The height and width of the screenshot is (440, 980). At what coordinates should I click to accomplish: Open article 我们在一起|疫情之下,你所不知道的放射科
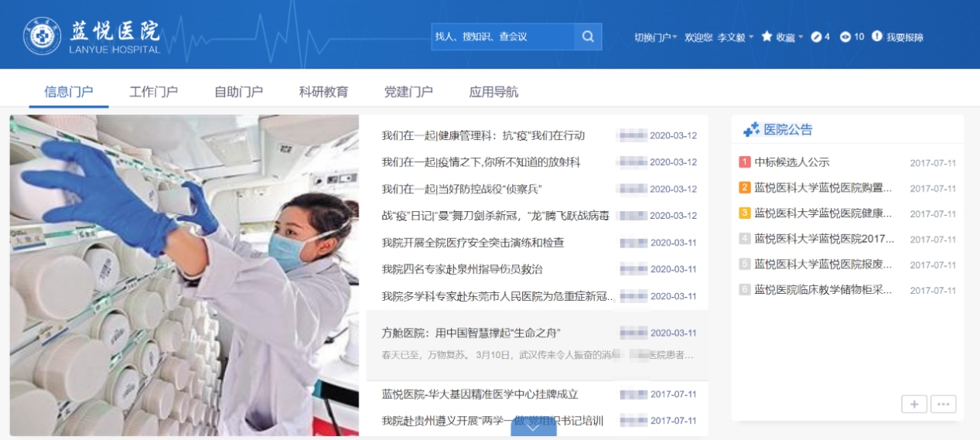[480, 162]
